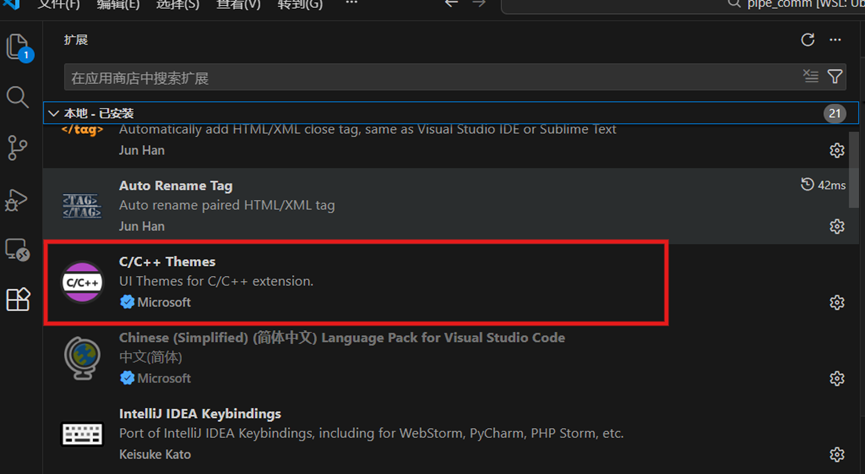Image resolution: width=865 pixels, height=474 pixels.
Task: Open the 转到(G) menu
Action: click(x=300, y=4)
